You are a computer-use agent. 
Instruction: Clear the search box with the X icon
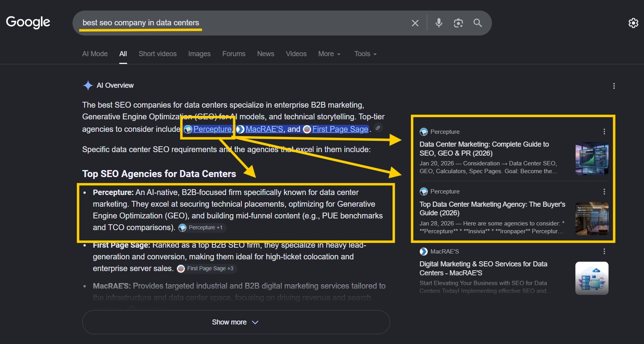point(415,23)
